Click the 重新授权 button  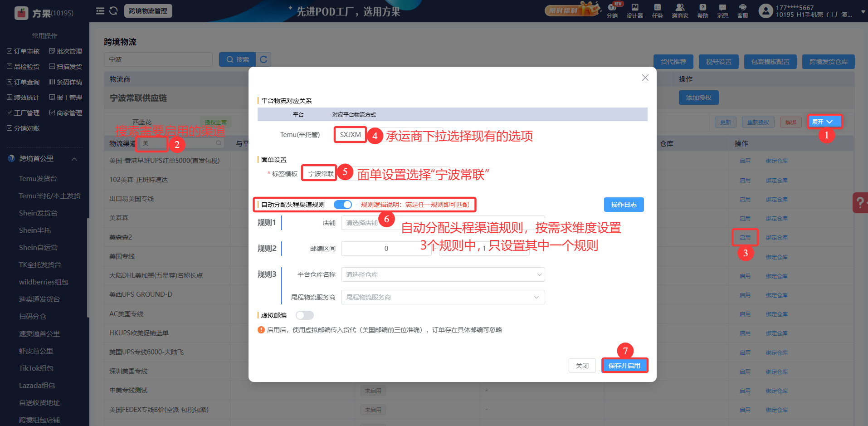(758, 122)
